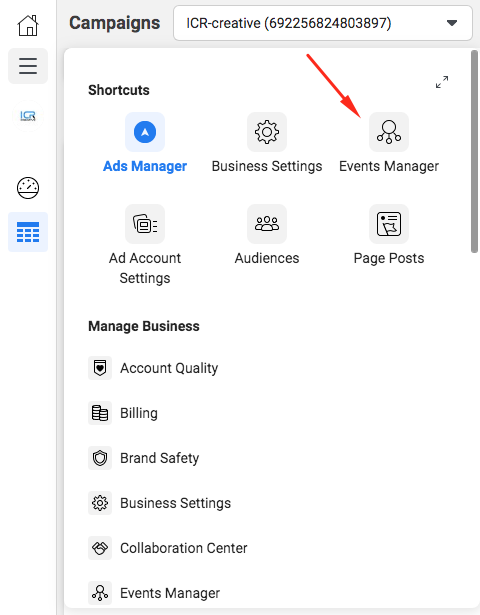Click the menu panel vertical scrollbar
This screenshot has height=615, width=480.
(474, 152)
